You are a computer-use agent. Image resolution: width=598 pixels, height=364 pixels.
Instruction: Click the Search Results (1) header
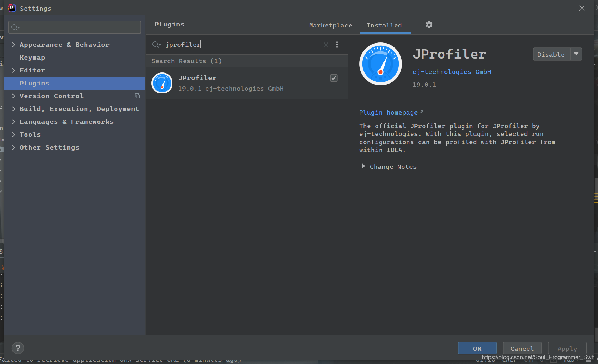coord(186,61)
